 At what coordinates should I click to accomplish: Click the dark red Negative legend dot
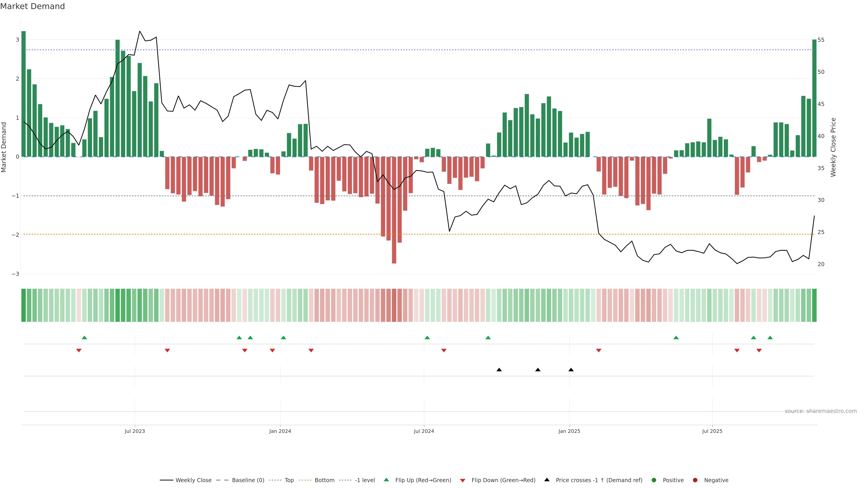point(695,480)
